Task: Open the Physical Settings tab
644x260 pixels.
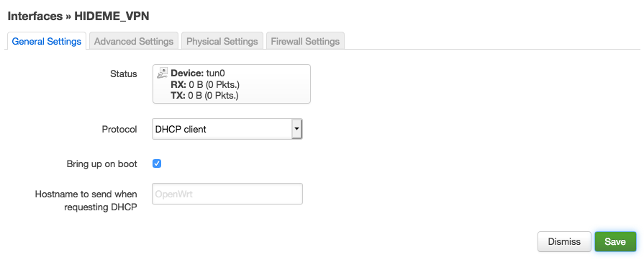Action: [222, 41]
